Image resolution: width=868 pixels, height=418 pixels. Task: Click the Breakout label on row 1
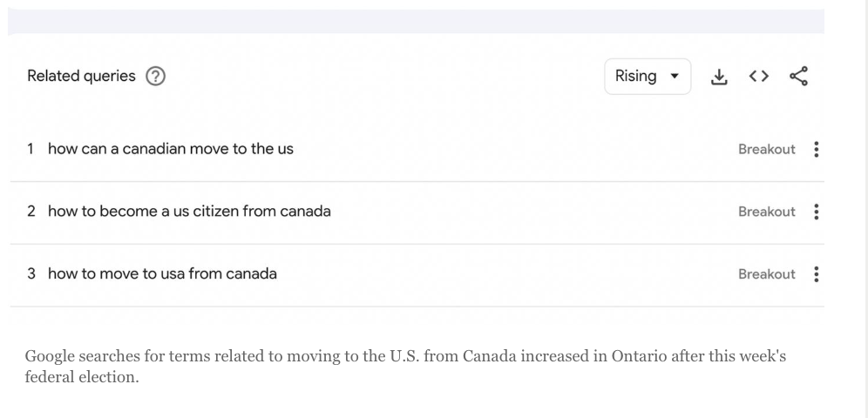pyautogui.click(x=767, y=149)
